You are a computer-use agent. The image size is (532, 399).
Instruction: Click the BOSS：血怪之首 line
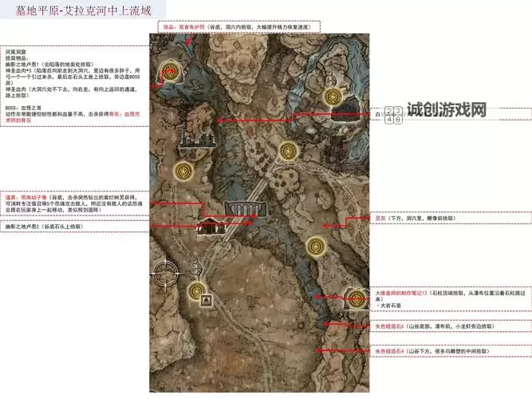click(x=23, y=108)
